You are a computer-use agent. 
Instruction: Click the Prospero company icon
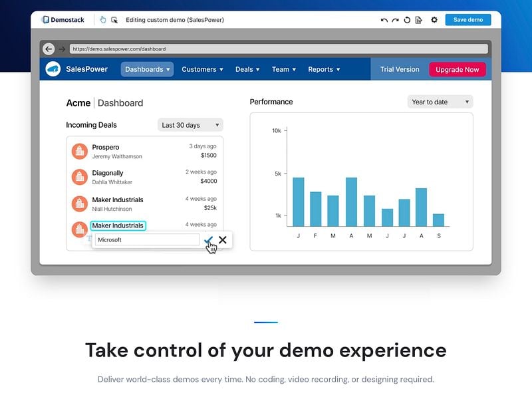[x=80, y=152]
